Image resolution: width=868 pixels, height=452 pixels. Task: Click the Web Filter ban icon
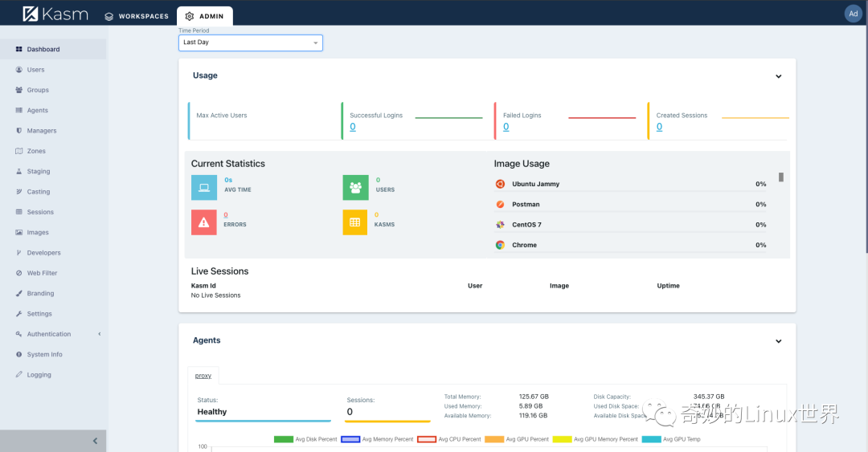tap(18, 273)
